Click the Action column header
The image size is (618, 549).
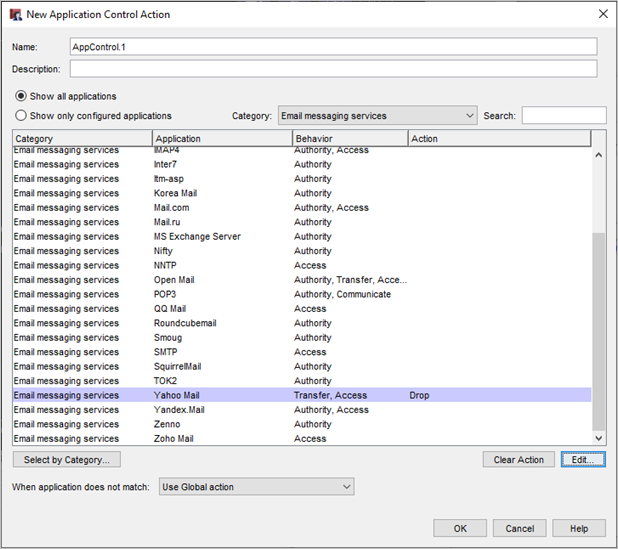tap(498, 139)
